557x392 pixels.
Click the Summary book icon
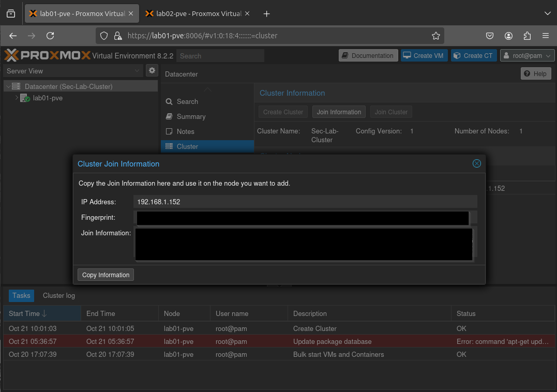tap(169, 116)
